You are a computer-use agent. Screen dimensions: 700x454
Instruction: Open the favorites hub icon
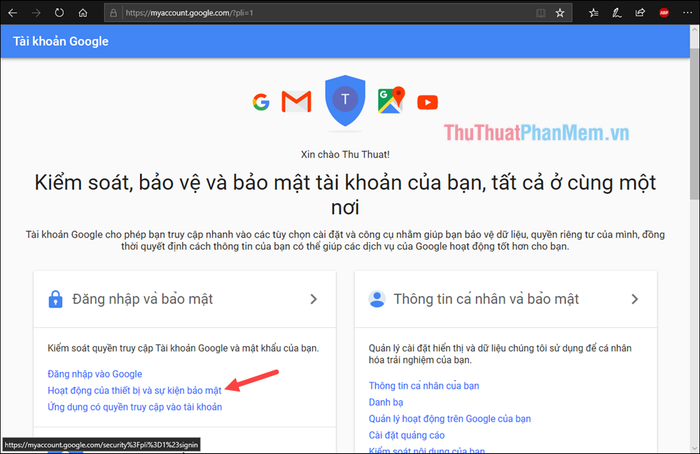(x=593, y=13)
